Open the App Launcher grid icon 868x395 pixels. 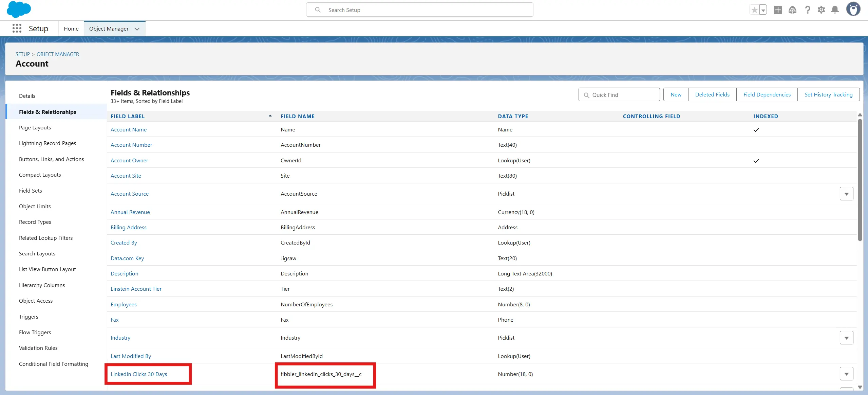[x=17, y=29]
